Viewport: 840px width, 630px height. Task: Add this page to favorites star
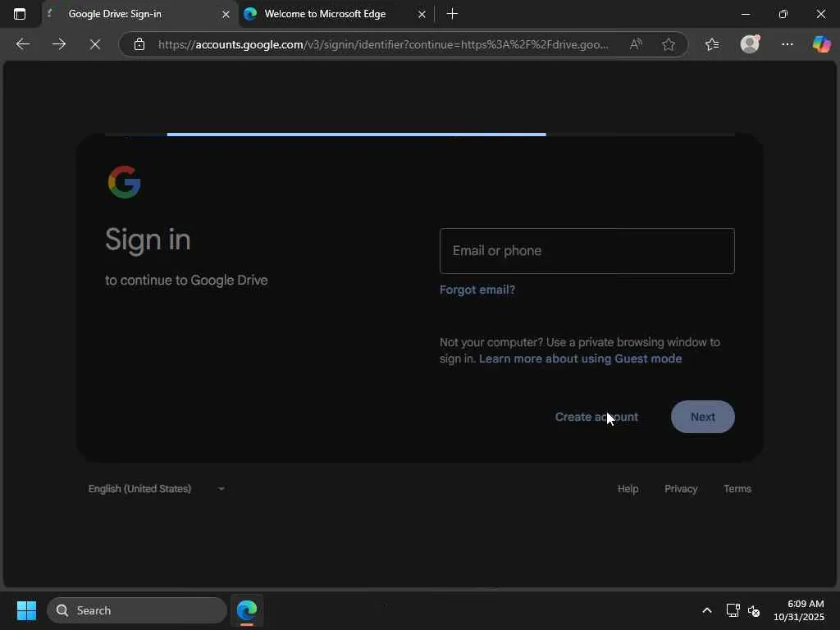pos(668,44)
